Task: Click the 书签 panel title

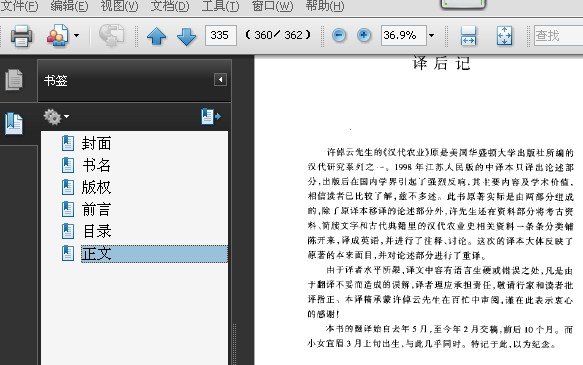Action: [55, 80]
